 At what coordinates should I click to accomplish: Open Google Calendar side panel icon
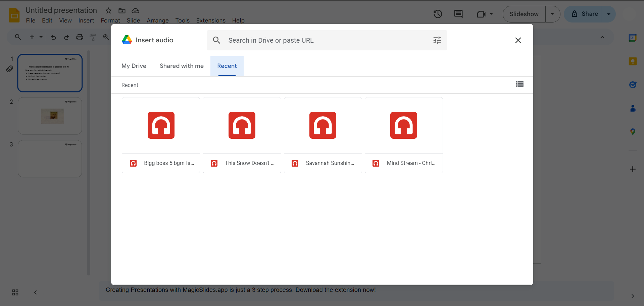pyautogui.click(x=633, y=38)
